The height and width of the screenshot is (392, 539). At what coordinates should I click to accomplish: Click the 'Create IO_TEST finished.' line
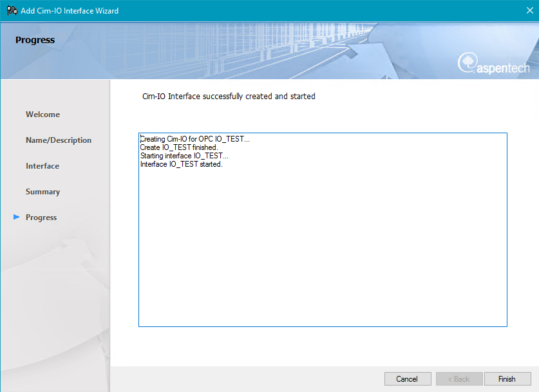tap(179, 147)
